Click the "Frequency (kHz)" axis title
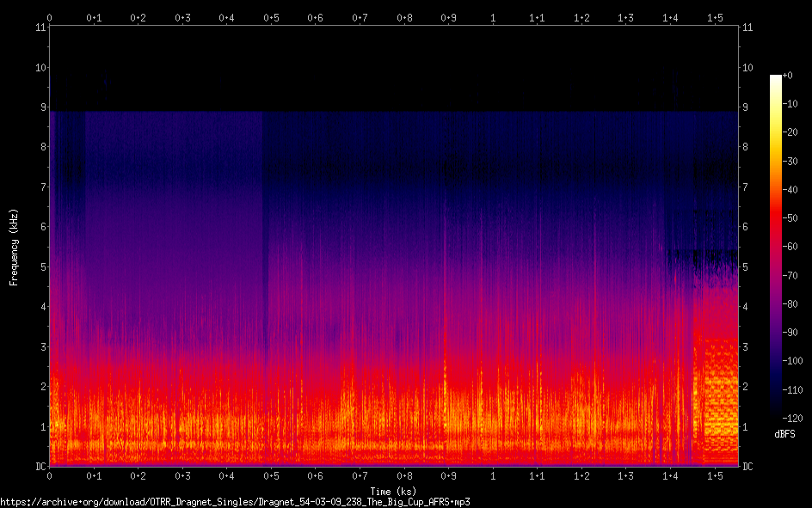This screenshot has width=812, height=508. [14, 247]
